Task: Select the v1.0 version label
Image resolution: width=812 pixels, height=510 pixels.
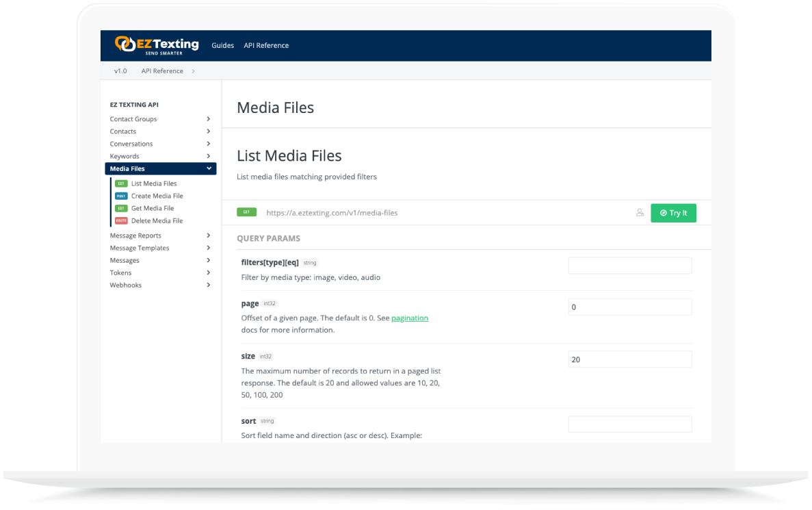Action: [x=120, y=71]
